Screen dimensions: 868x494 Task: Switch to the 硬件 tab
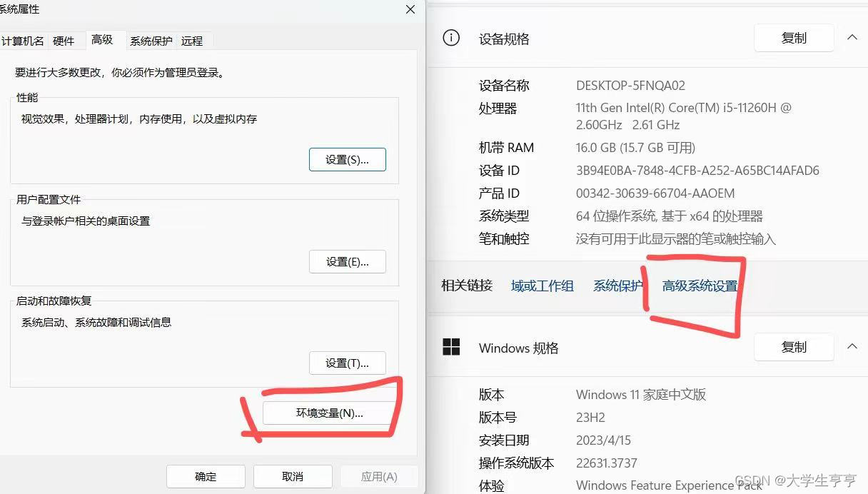pyautogui.click(x=64, y=41)
